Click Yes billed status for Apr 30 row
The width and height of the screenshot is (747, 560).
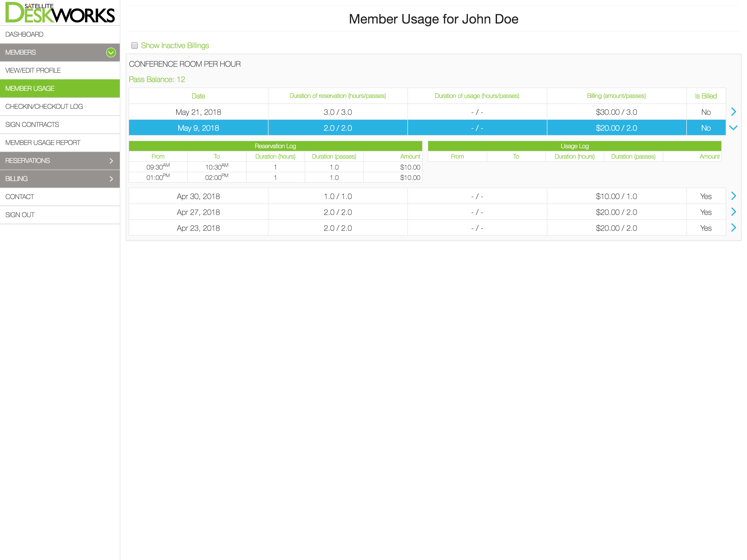coord(706,196)
